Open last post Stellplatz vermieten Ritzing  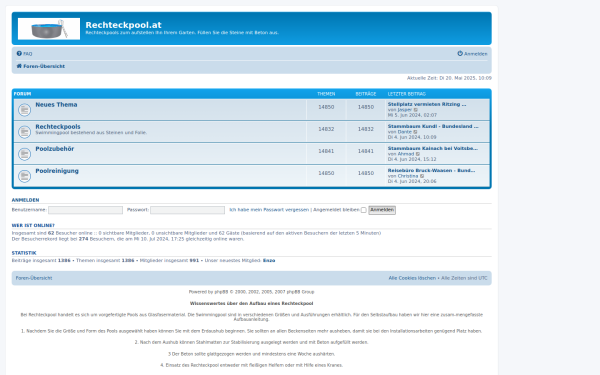[x=427, y=104]
